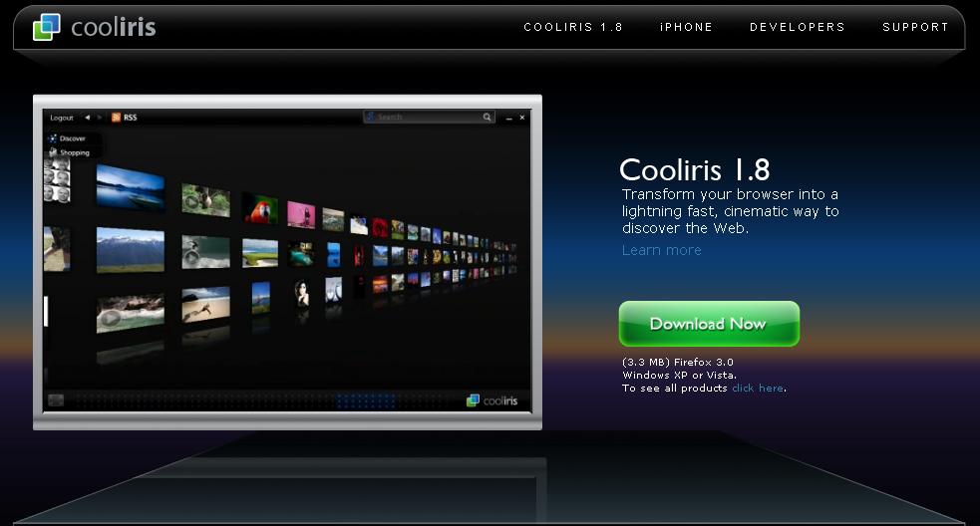Image resolution: width=980 pixels, height=526 pixels.
Task: Open the red rose thumbnail
Action: pyautogui.click(x=380, y=227)
